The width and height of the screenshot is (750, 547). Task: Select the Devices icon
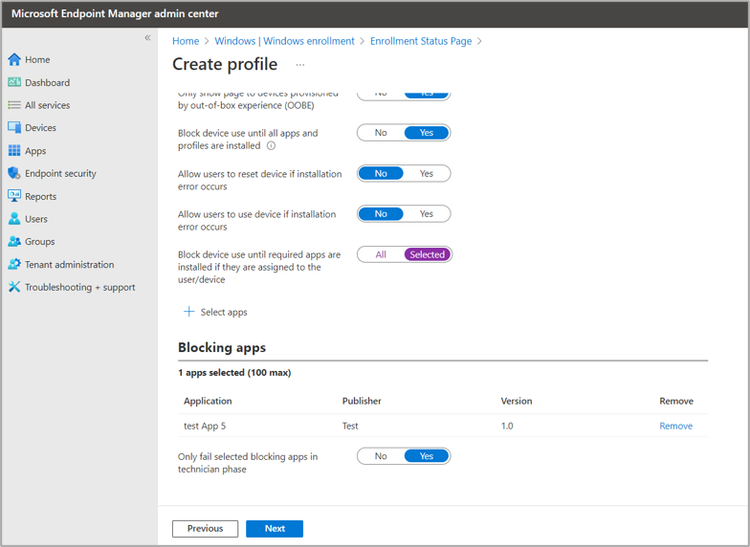[x=14, y=128]
